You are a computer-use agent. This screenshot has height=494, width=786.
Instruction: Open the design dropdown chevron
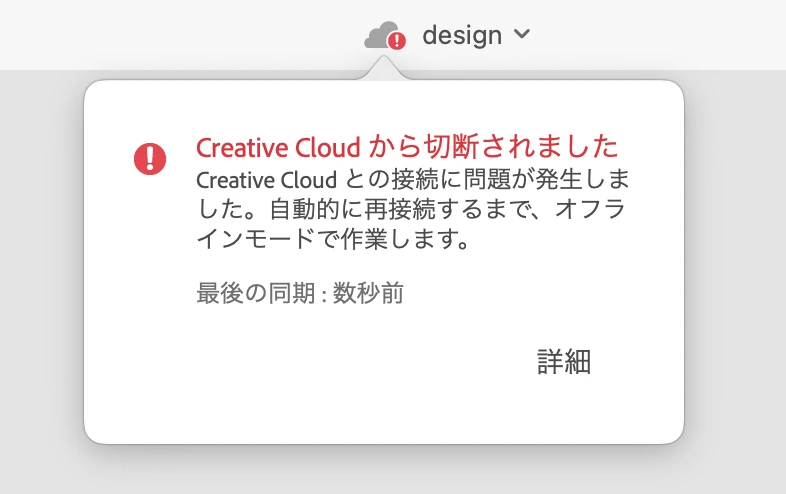(522, 34)
